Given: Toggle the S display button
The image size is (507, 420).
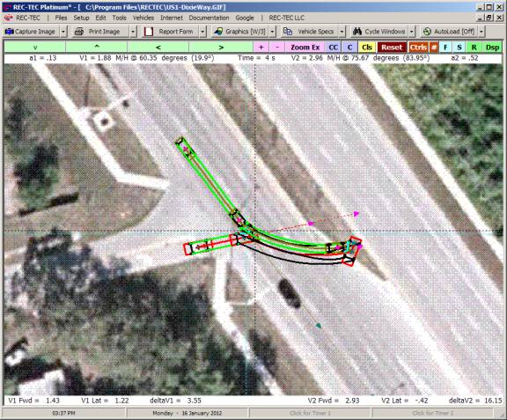Looking at the screenshot, I should (x=459, y=48).
